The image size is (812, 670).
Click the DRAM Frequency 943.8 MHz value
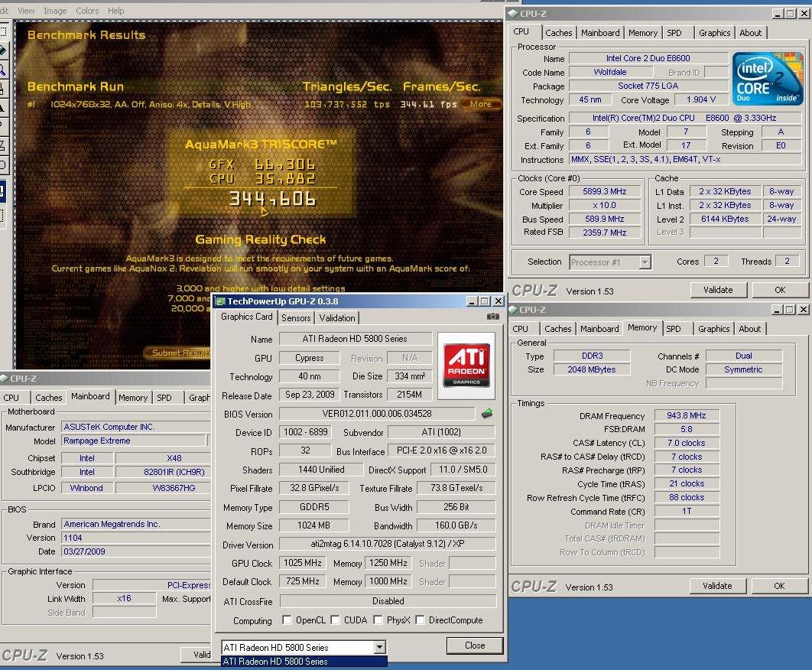point(686,415)
